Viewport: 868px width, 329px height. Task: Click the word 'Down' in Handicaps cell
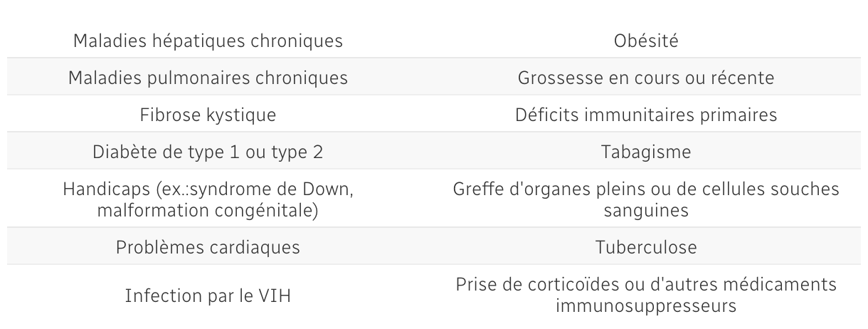click(329, 190)
